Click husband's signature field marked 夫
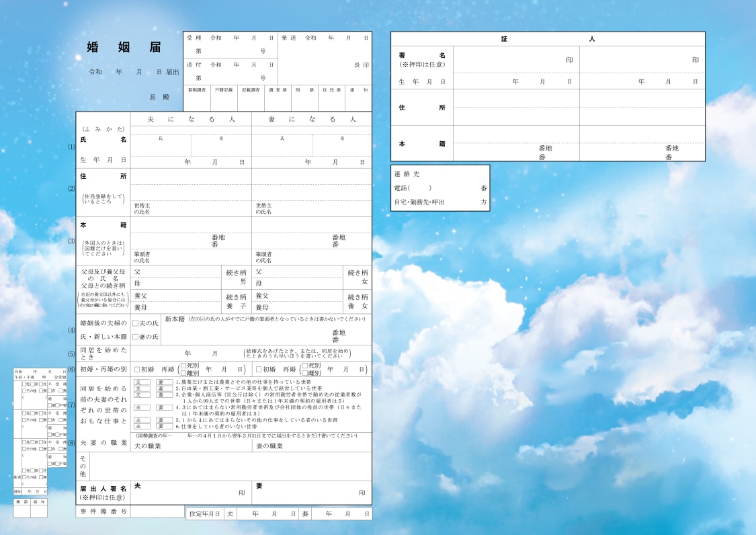This screenshot has height=535, width=756. pyautogui.click(x=191, y=493)
